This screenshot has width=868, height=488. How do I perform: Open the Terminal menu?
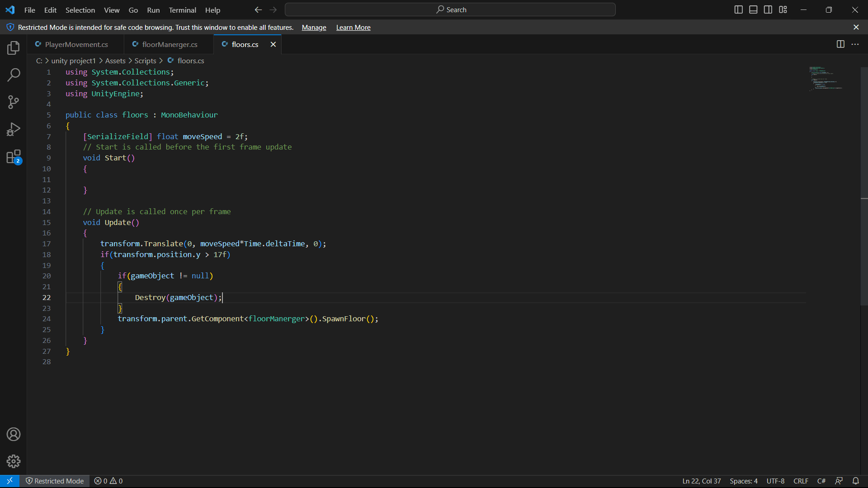(x=182, y=10)
